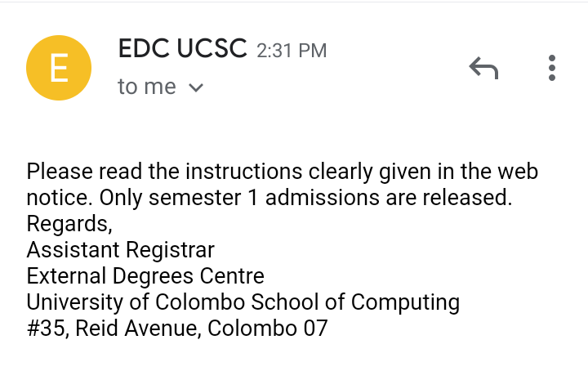
Task: Click the reply arrow icon
Action: [x=483, y=68]
